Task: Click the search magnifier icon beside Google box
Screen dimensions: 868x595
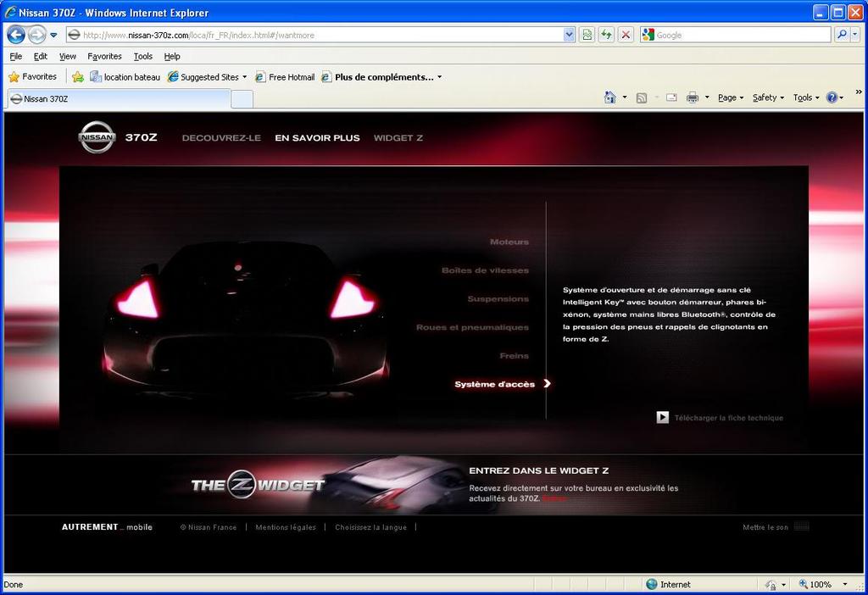Action: pos(842,35)
